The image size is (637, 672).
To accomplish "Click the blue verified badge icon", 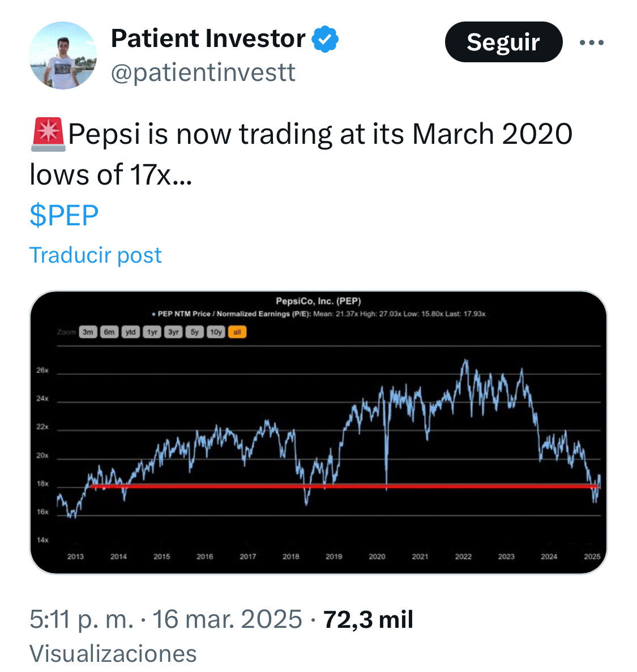I will coord(325,39).
